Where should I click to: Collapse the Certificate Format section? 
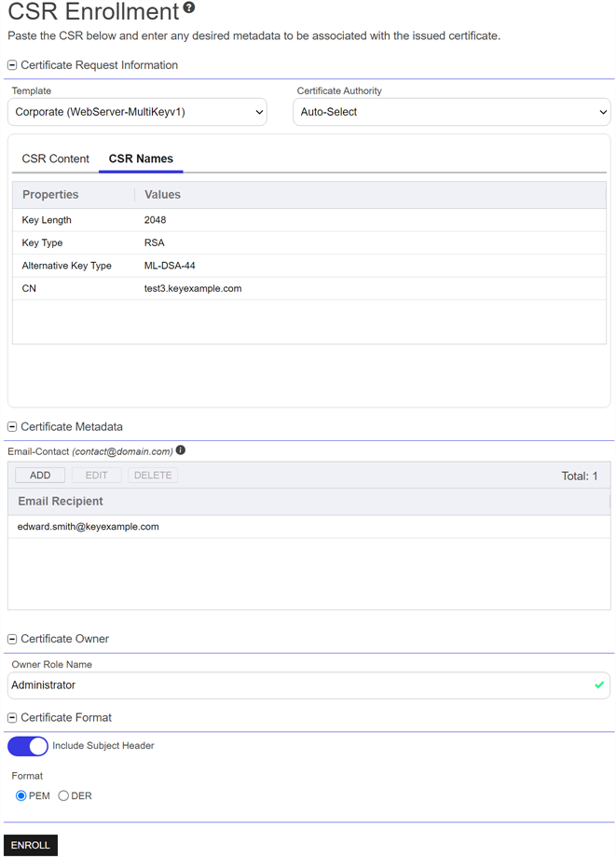click(12, 718)
